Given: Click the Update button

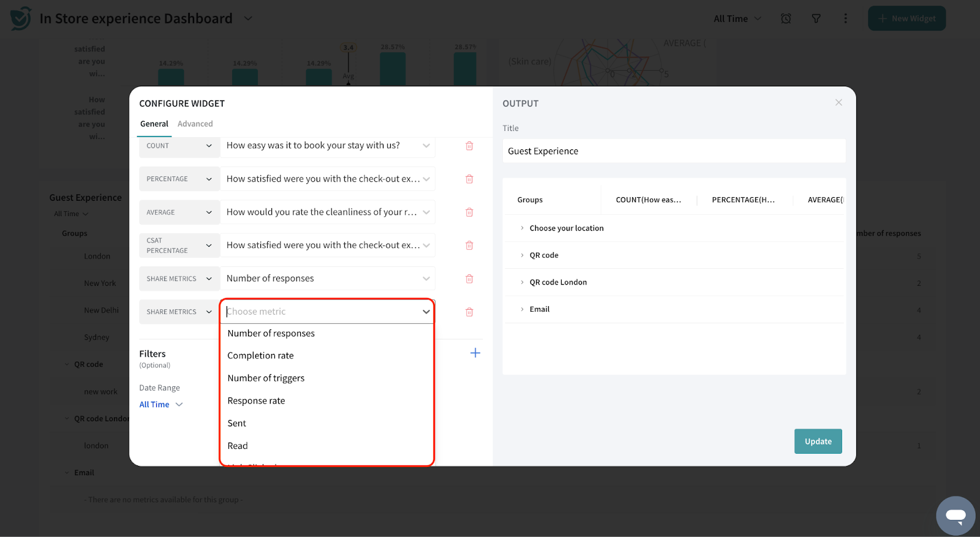Looking at the screenshot, I should [818, 441].
